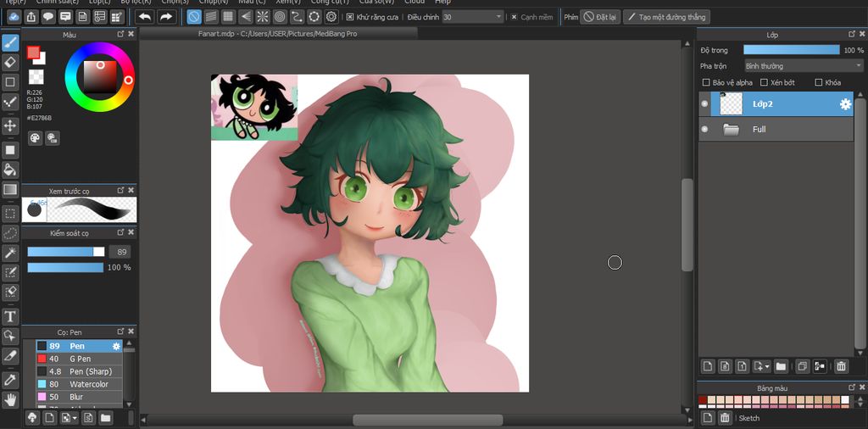Select the Select Eraser tool

10,292
